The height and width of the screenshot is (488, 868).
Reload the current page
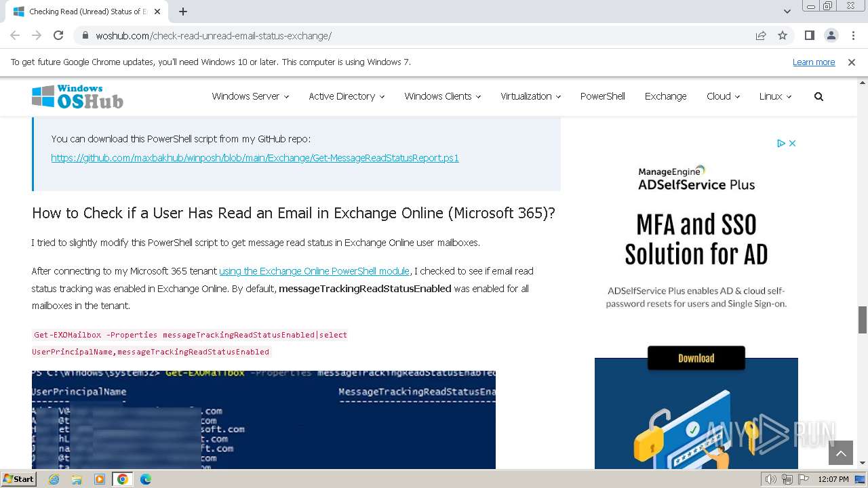click(x=58, y=35)
